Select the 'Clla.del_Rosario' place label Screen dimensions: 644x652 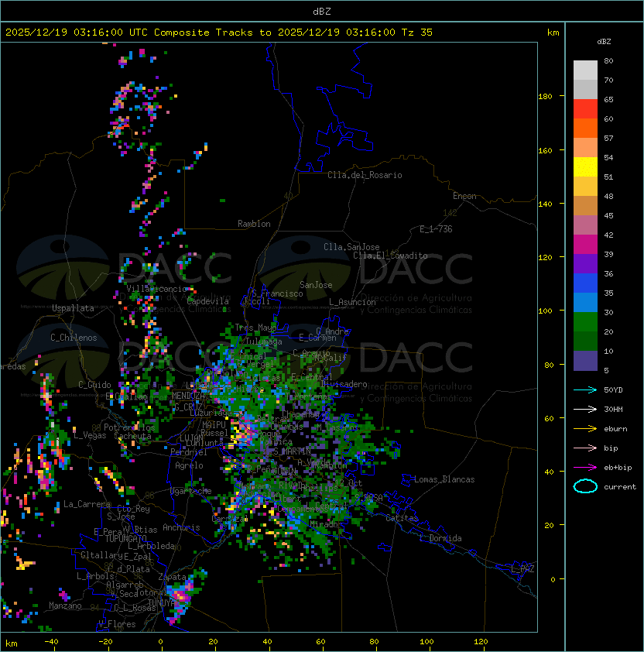coord(365,175)
